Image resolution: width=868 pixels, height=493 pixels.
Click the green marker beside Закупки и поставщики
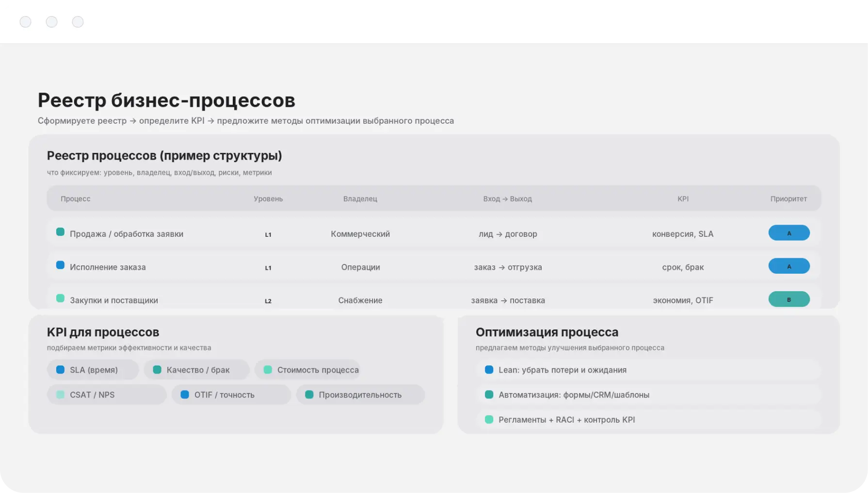tap(60, 298)
